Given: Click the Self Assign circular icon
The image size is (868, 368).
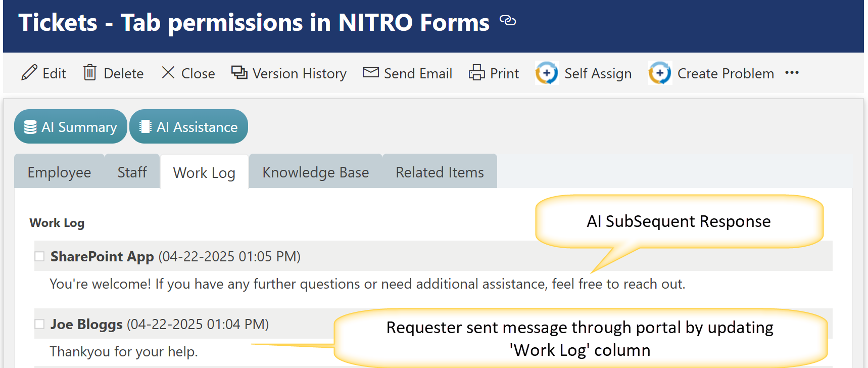Looking at the screenshot, I should tap(547, 73).
